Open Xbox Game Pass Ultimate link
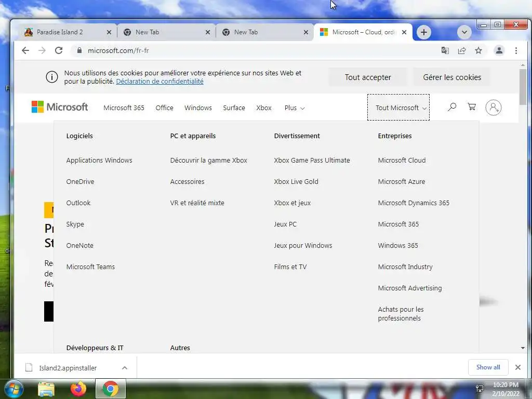532x399 pixels. [312, 160]
